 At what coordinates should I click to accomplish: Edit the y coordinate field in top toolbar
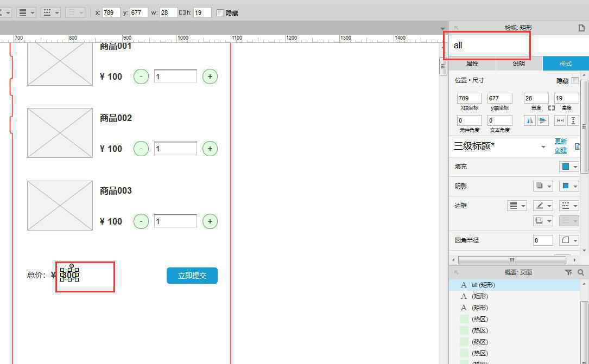point(138,13)
